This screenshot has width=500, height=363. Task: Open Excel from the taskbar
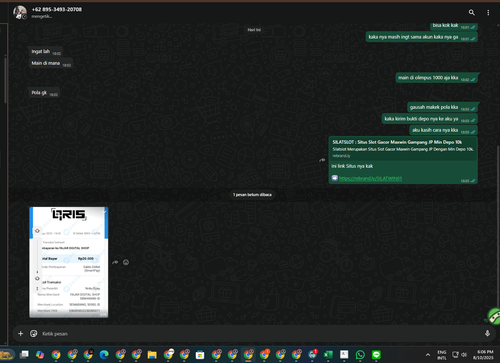point(328,355)
